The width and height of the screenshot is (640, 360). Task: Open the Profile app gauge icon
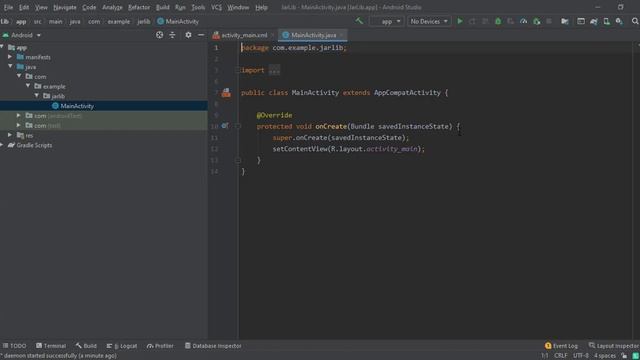click(x=523, y=21)
